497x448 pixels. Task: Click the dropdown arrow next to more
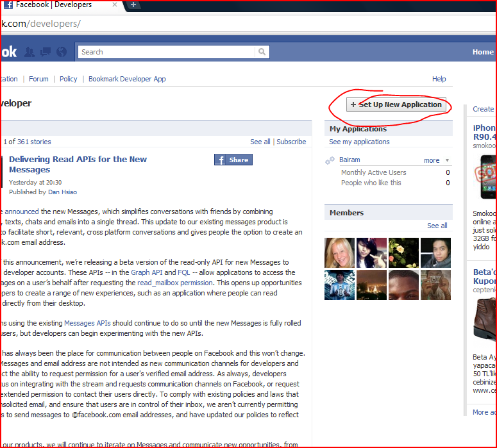(x=447, y=160)
